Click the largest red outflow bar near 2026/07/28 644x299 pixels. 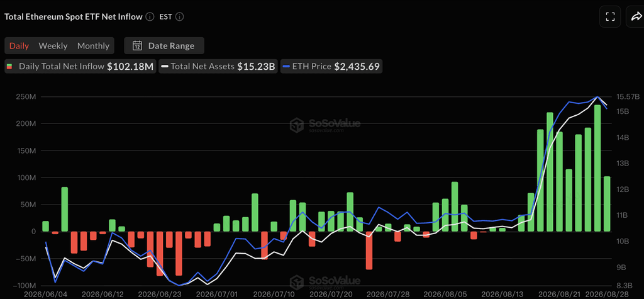369,250
